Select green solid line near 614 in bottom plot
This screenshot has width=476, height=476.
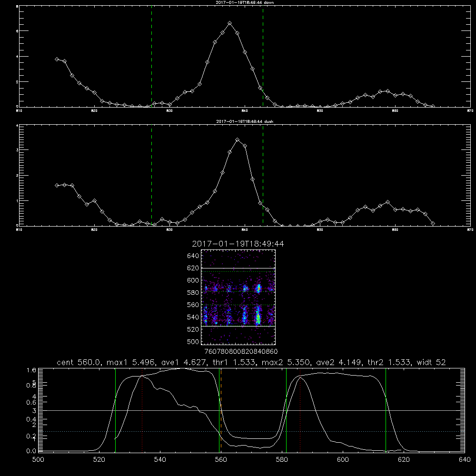coord(386,410)
